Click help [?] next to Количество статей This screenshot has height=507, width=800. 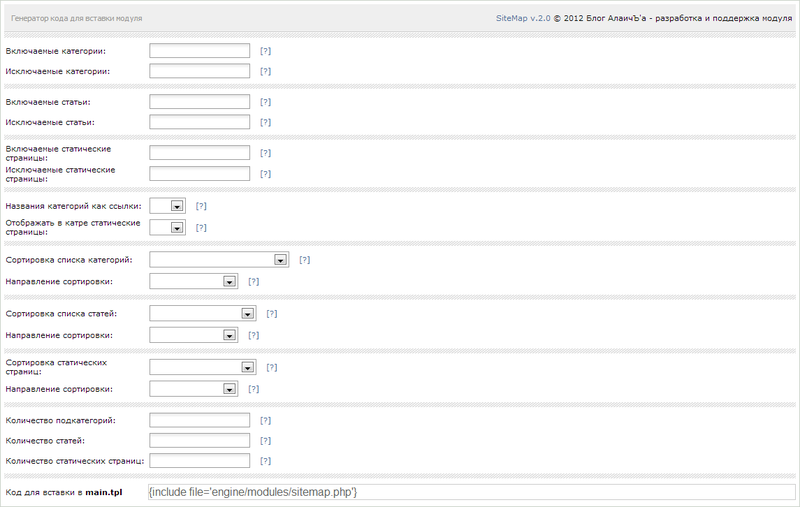click(265, 440)
